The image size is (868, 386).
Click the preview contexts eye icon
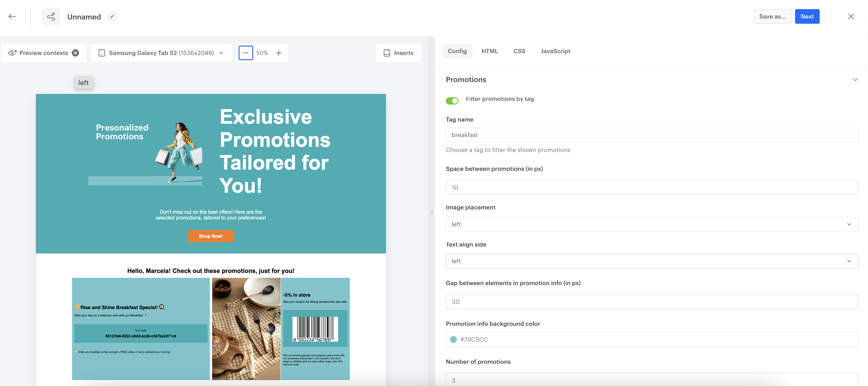coord(12,52)
